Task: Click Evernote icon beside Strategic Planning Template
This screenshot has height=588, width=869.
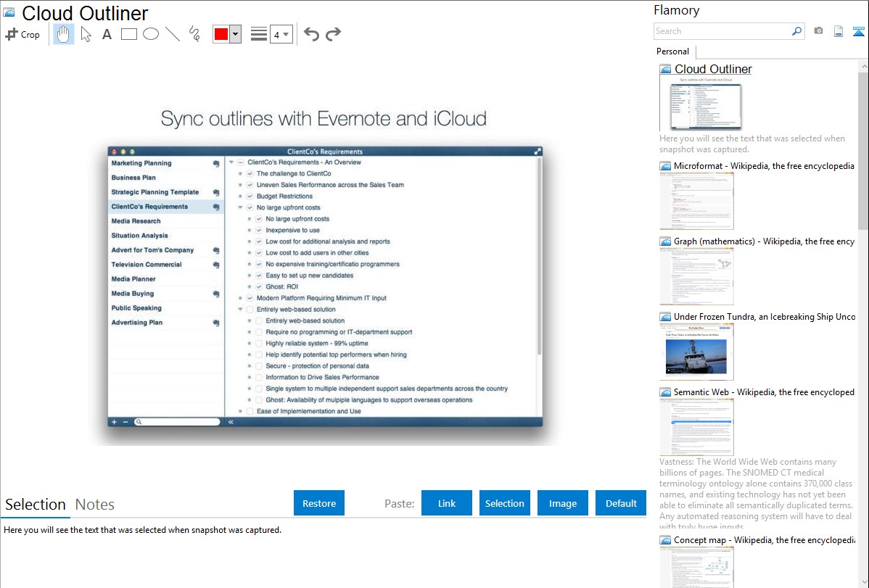Action: tap(216, 192)
